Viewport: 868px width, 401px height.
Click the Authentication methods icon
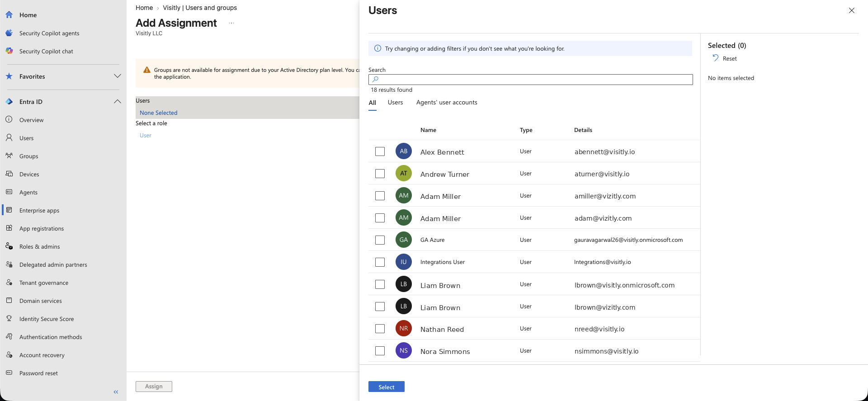pyautogui.click(x=9, y=337)
